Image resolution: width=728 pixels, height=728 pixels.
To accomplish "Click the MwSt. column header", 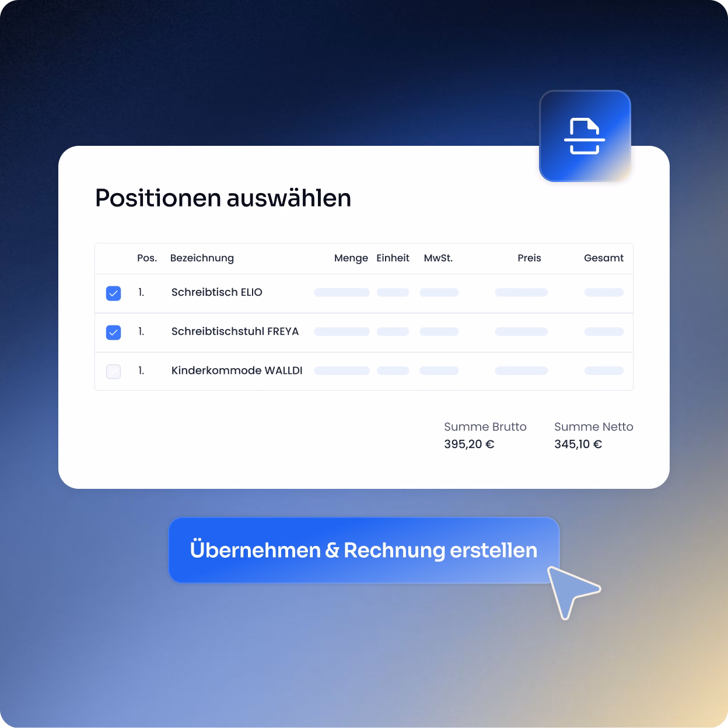I will pyautogui.click(x=438, y=258).
